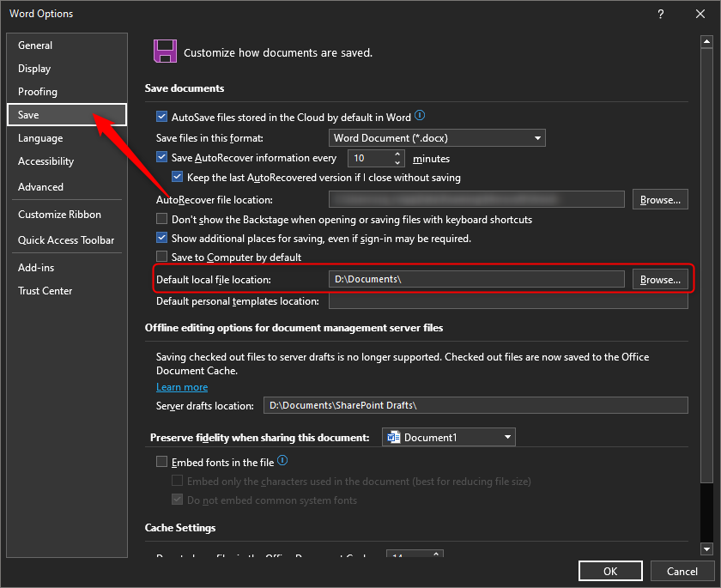Click the scrollbar down arrow
The image size is (721, 588).
[x=706, y=549]
